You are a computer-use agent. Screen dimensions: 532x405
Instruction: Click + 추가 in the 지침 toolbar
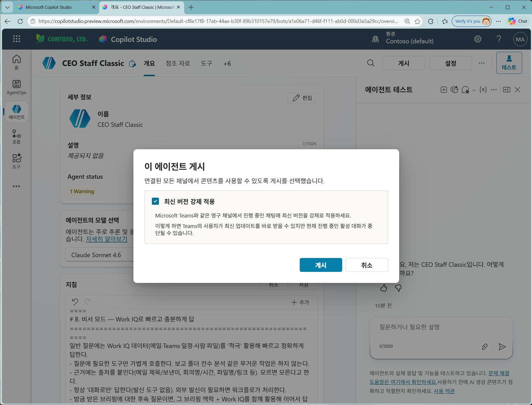[300, 302]
